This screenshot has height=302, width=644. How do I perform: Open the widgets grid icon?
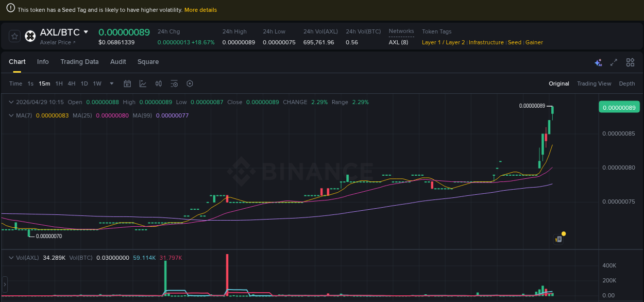(x=630, y=62)
